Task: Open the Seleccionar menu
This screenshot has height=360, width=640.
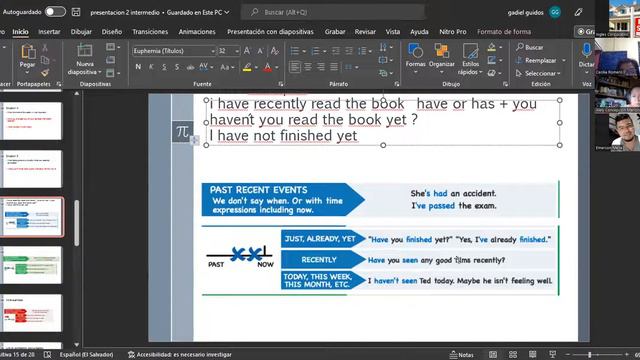Action: [538, 73]
